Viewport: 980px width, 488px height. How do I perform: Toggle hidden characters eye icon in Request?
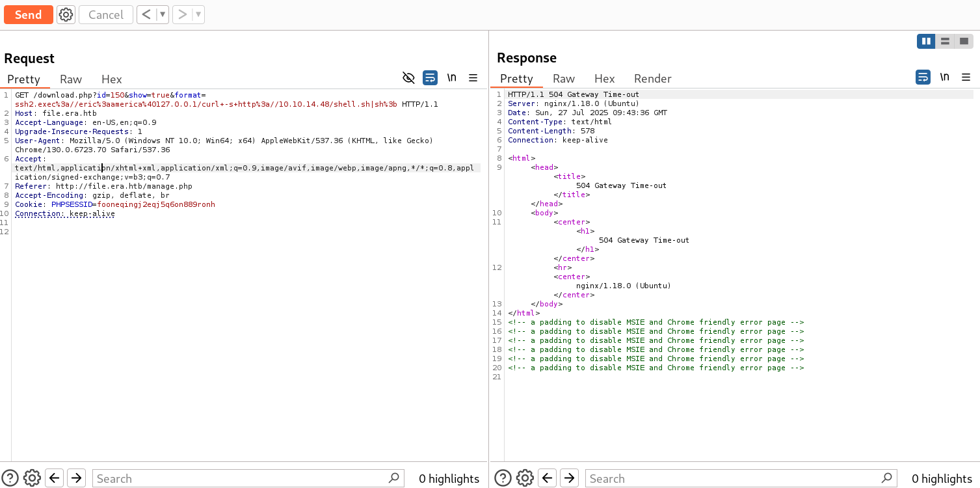pyautogui.click(x=408, y=78)
